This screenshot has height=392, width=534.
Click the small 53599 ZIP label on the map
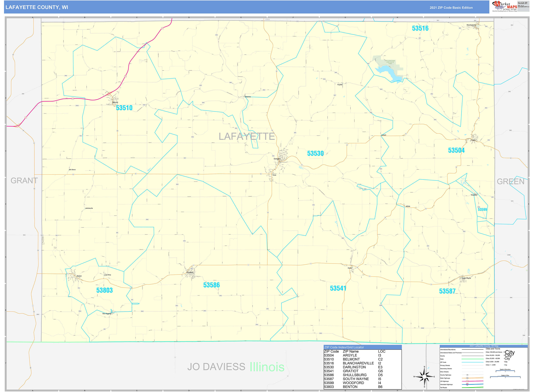pos(482,210)
